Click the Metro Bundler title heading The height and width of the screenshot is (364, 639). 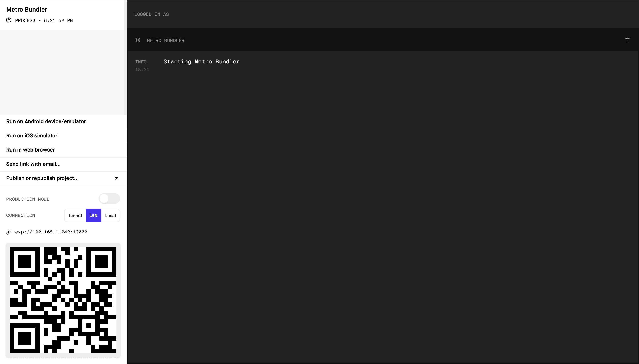pos(26,9)
